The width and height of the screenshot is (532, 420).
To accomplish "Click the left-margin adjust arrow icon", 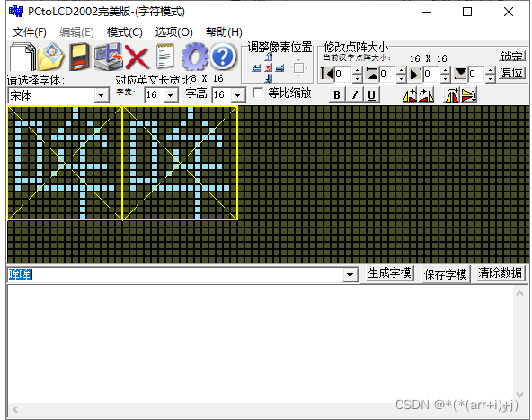I will [327, 74].
